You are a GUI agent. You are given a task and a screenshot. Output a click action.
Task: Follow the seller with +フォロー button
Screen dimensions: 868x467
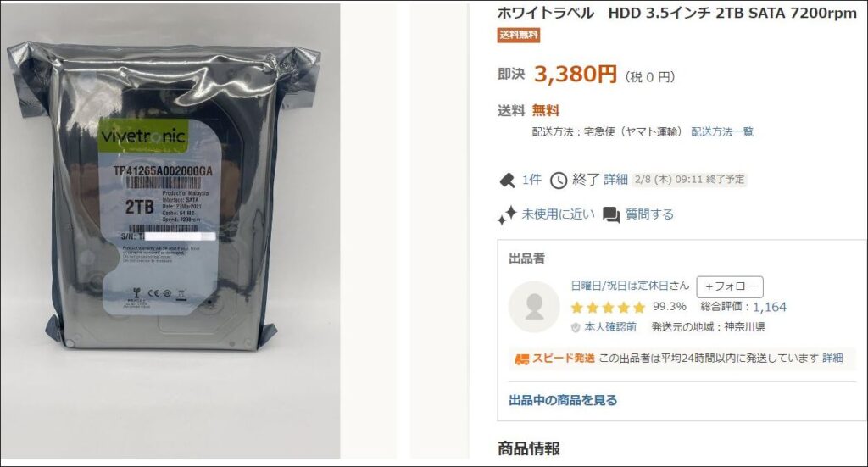coord(730,286)
